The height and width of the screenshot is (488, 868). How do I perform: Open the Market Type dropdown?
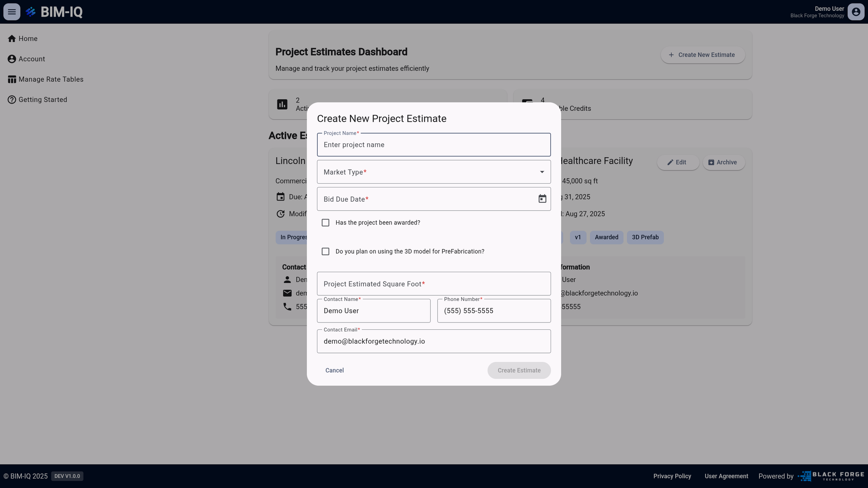[433, 172]
